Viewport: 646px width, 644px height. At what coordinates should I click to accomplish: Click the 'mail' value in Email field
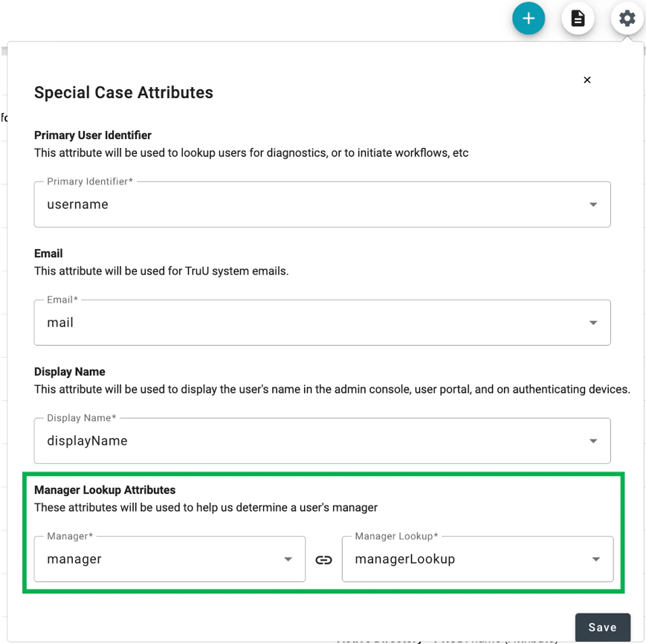[60, 323]
